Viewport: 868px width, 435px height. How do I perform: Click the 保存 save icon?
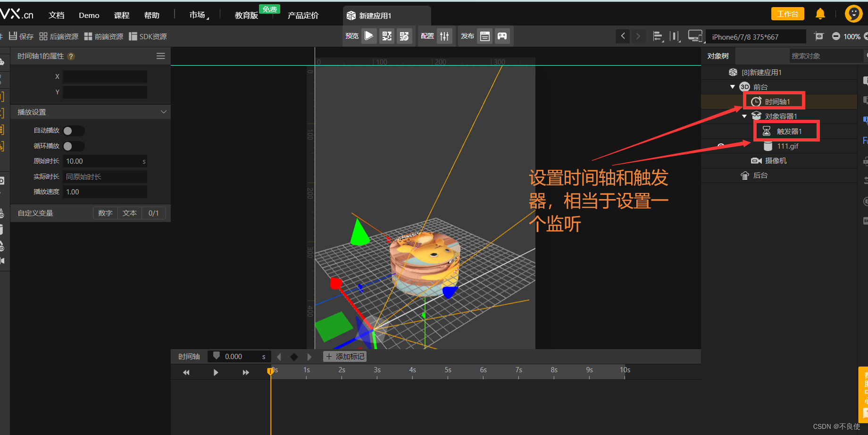pos(13,36)
